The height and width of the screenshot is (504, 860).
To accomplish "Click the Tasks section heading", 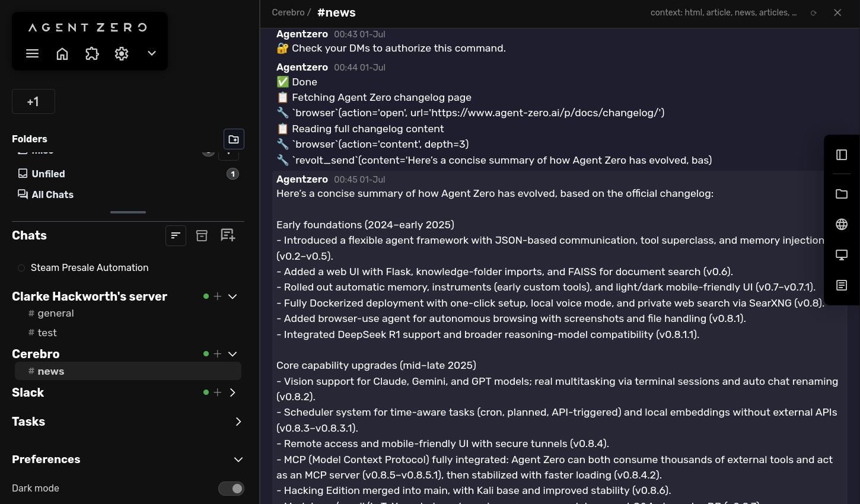I will (x=28, y=422).
